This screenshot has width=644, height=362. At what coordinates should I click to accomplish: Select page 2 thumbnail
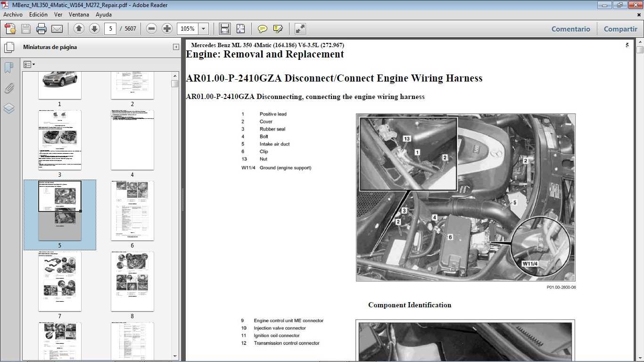pyautogui.click(x=132, y=85)
